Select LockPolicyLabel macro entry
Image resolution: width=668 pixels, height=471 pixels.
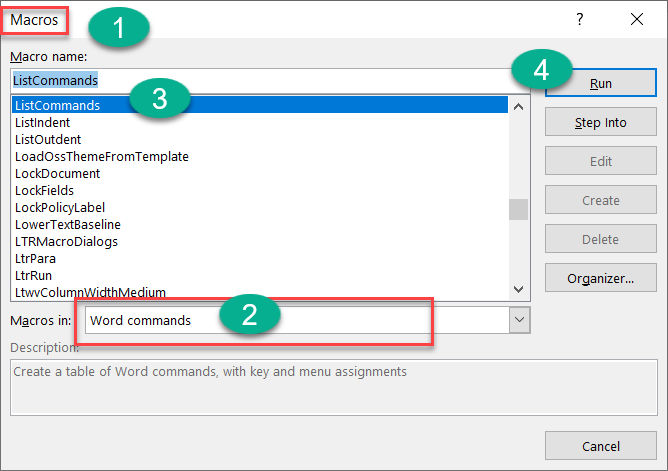[x=60, y=207]
